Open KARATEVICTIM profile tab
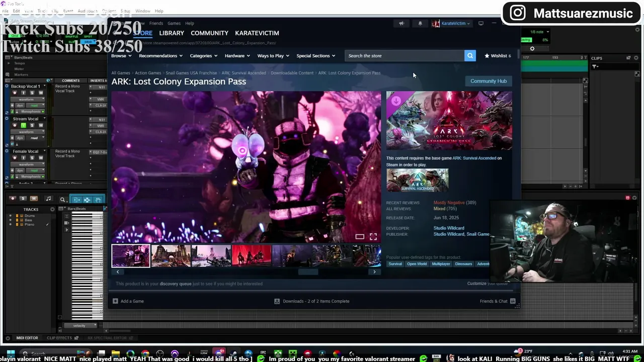644x362 pixels. click(257, 33)
